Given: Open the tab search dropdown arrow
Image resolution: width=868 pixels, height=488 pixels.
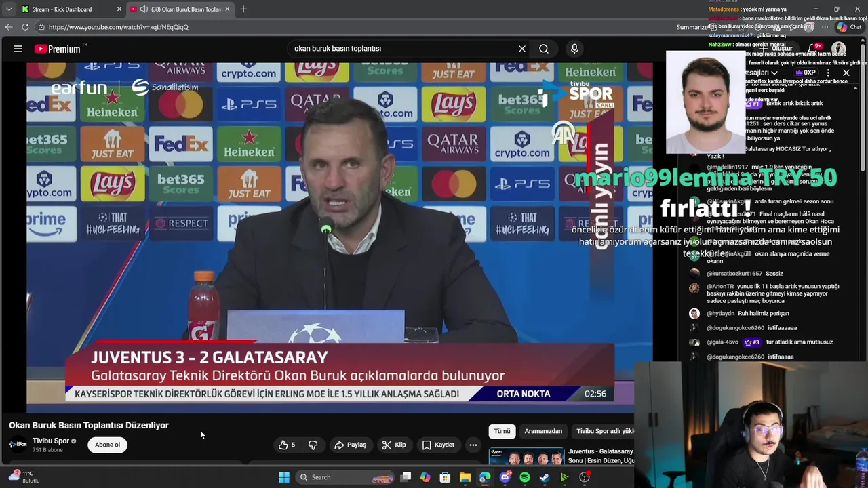Looking at the screenshot, I should [8, 9].
